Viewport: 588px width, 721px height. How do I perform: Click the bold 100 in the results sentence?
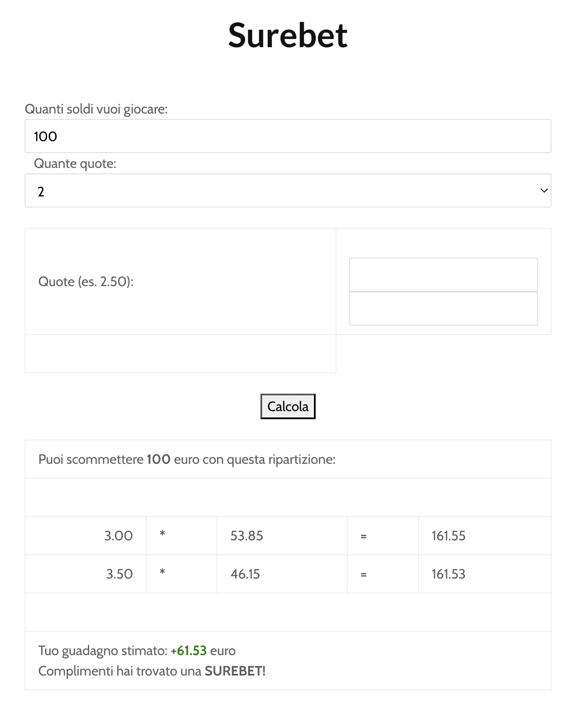click(158, 460)
